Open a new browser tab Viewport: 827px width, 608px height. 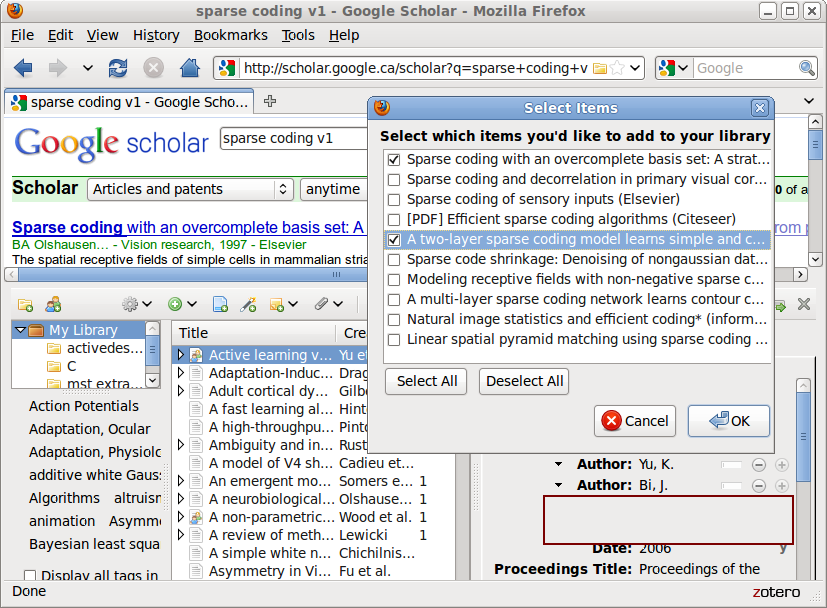pyautogui.click(x=270, y=101)
